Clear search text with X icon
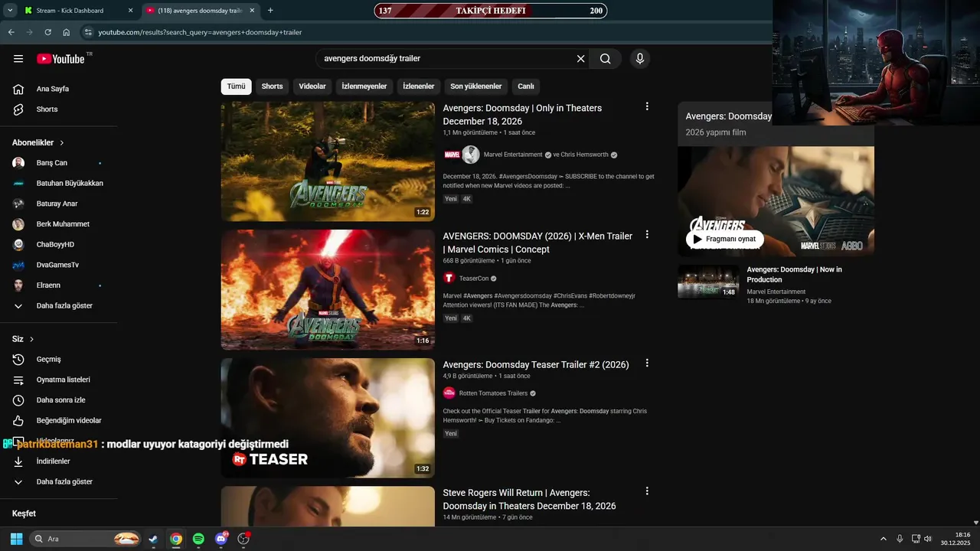 [x=580, y=59]
